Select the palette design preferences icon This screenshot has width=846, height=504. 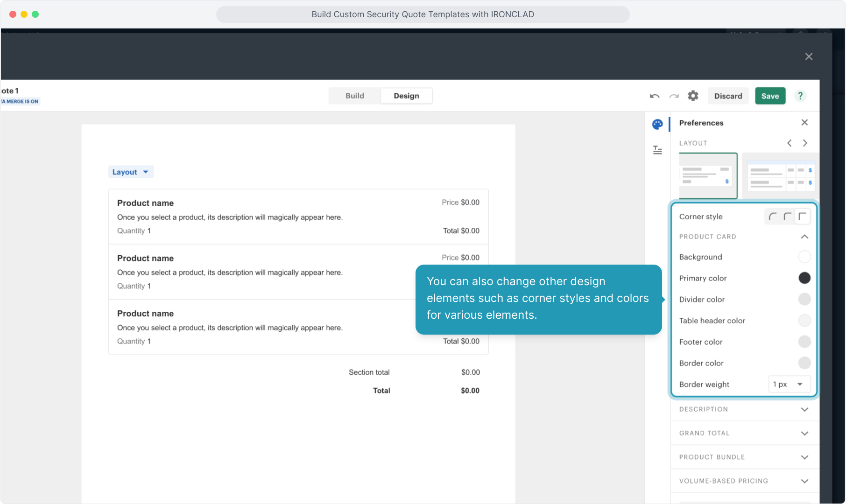point(657,124)
